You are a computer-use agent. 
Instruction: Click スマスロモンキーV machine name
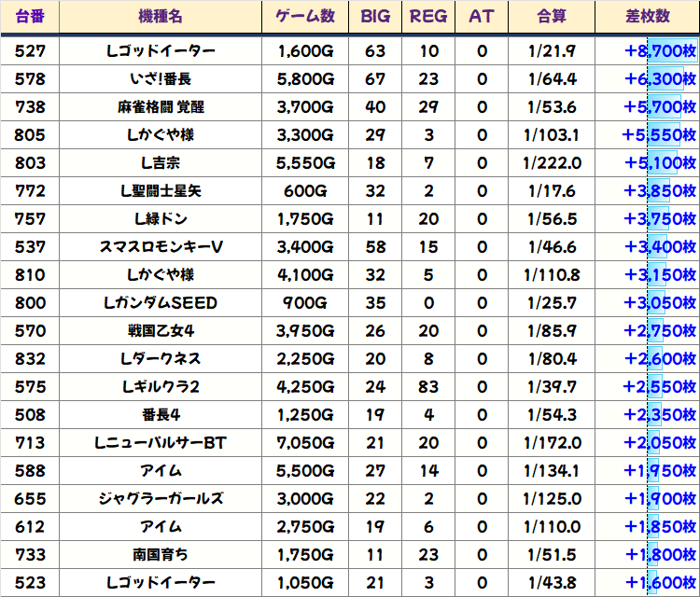[x=161, y=247]
